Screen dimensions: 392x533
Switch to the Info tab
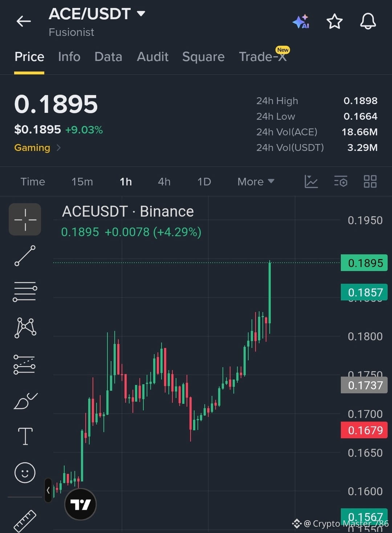pos(69,57)
